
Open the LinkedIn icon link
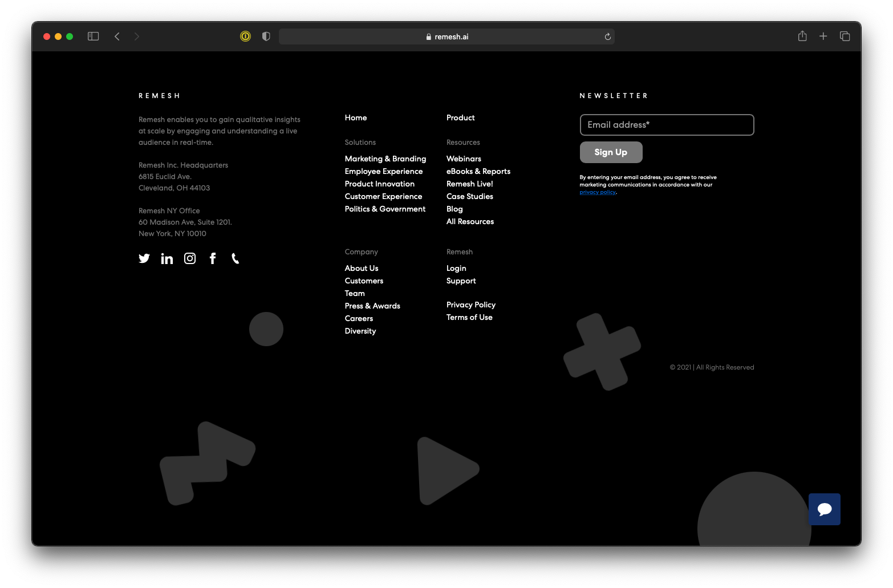[x=167, y=259]
